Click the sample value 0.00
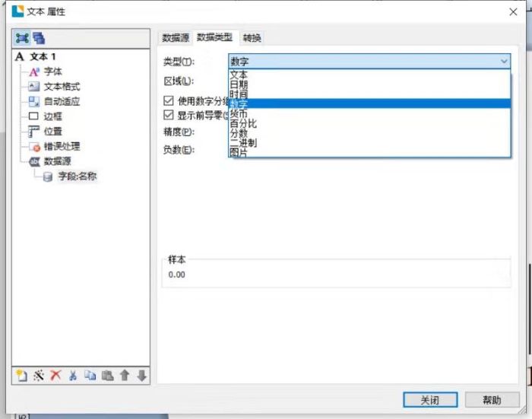 pyautogui.click(x=177, y=275)
